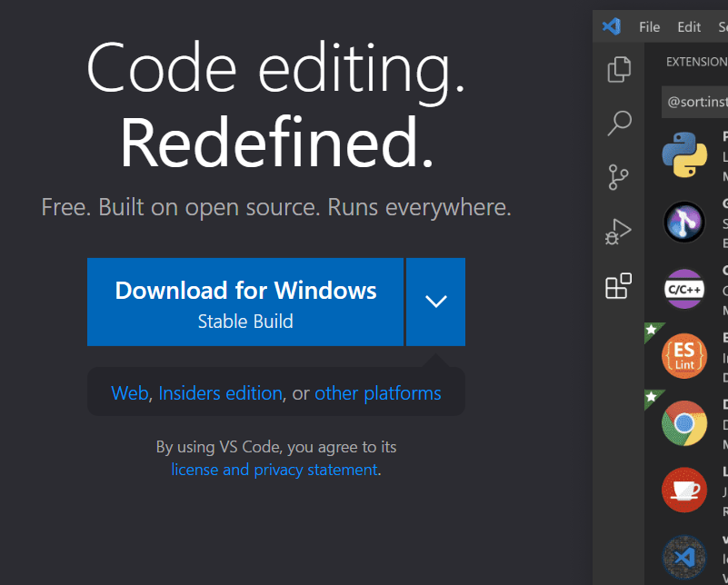
Task: Open the Search magnifier icon in activity bar
Action: click(619, 123)
